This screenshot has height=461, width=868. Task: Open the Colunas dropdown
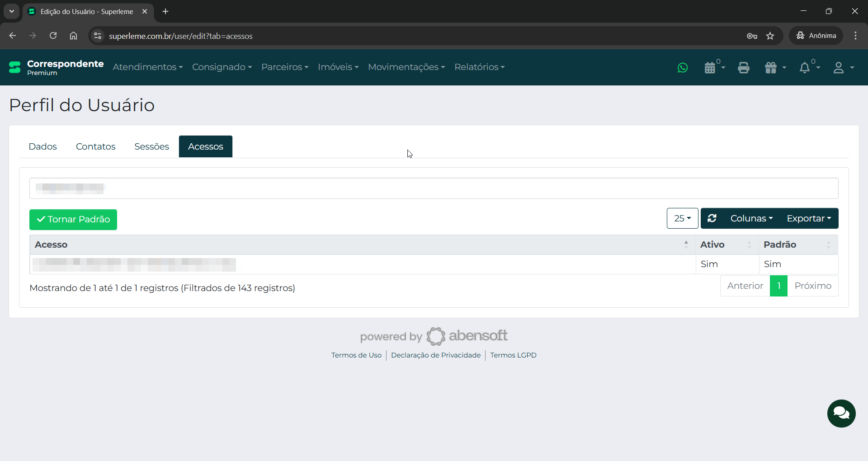pos(751,218)
